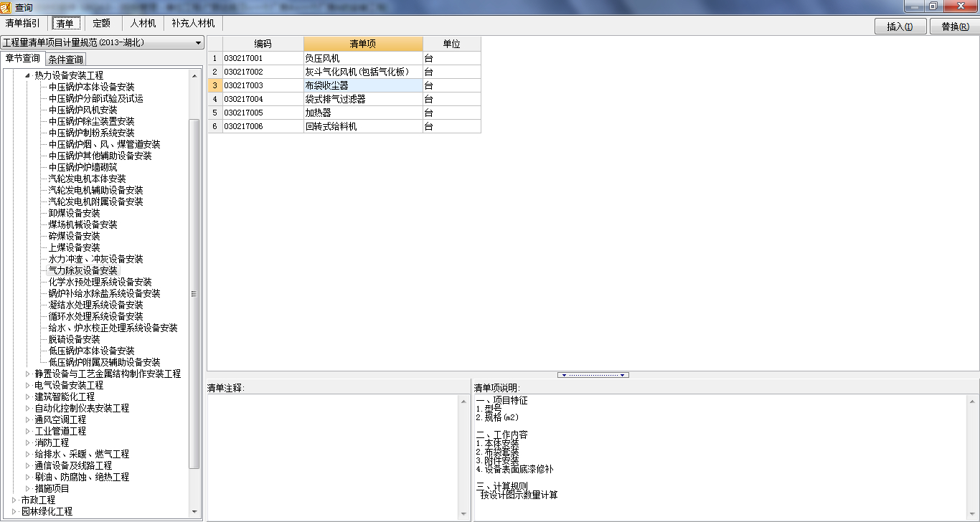Select the 负压风机 list item
The height and width of the screenshot is (522, 980).
point(363,58)
